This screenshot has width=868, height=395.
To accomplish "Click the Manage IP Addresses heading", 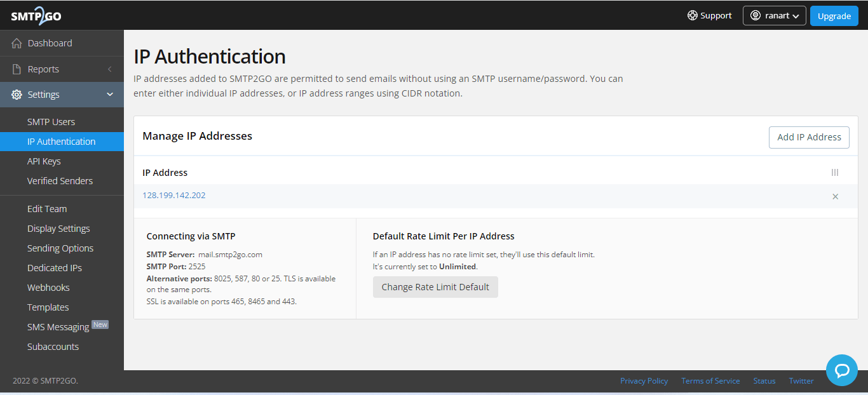I will 198,136.
